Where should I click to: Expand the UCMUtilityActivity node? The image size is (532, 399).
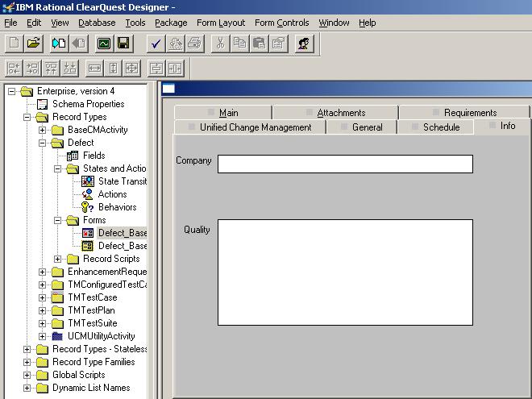click(x=42, y=336)
